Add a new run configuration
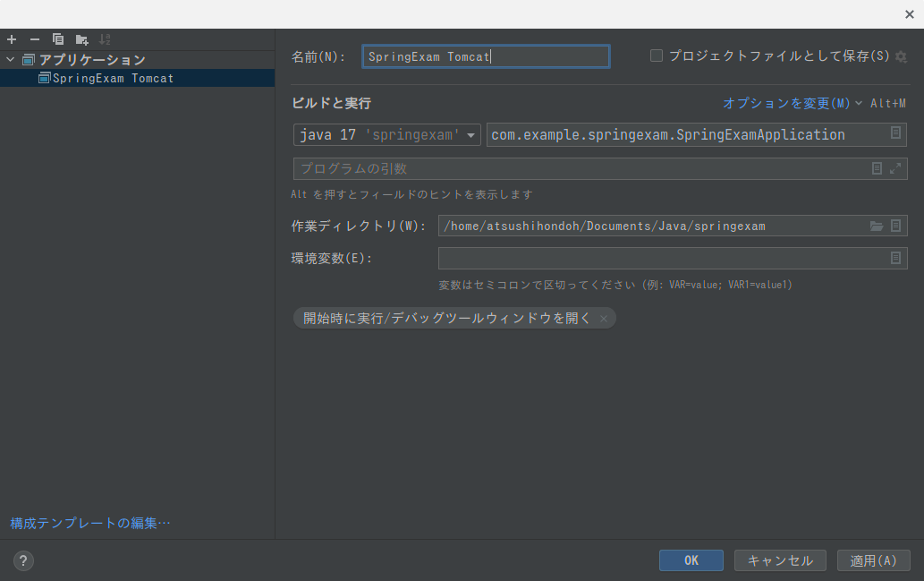Image resolution: width=924 pixels, height=581 pixels. pyautogui.click(x=11, y=39)
